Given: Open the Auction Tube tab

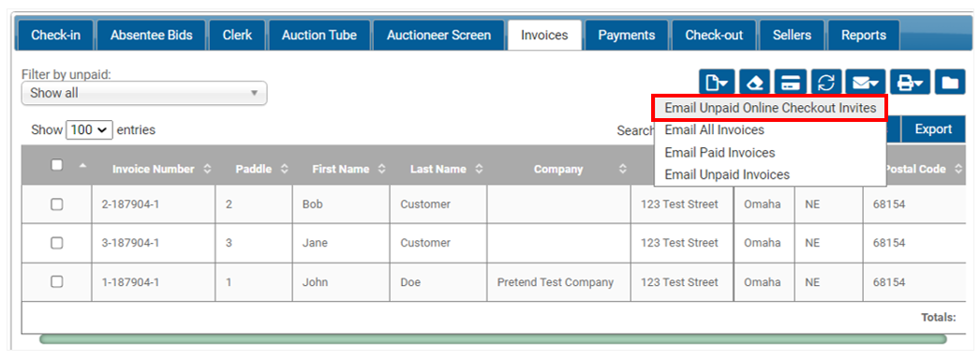Looking at the screenshot, I should pos(319,35).
